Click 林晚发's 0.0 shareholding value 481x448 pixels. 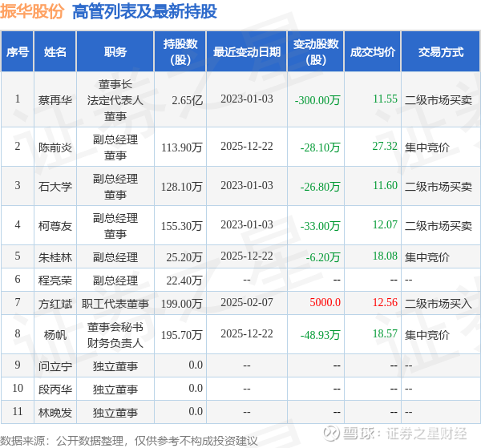point(196,411)
